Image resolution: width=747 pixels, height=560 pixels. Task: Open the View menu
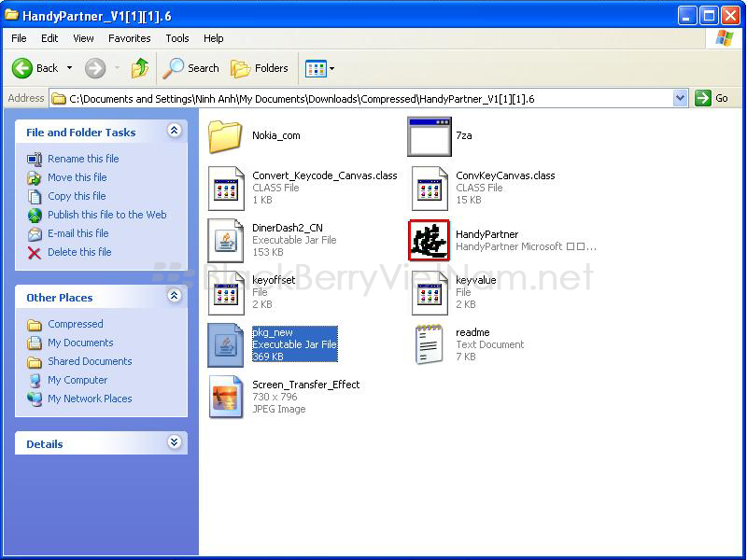click(x=83, y=38)
